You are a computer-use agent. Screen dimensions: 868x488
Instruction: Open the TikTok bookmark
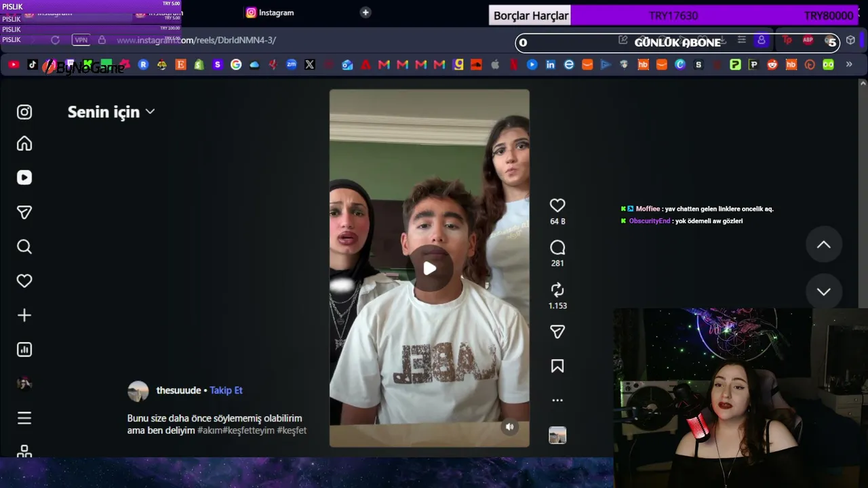point(33,64)
